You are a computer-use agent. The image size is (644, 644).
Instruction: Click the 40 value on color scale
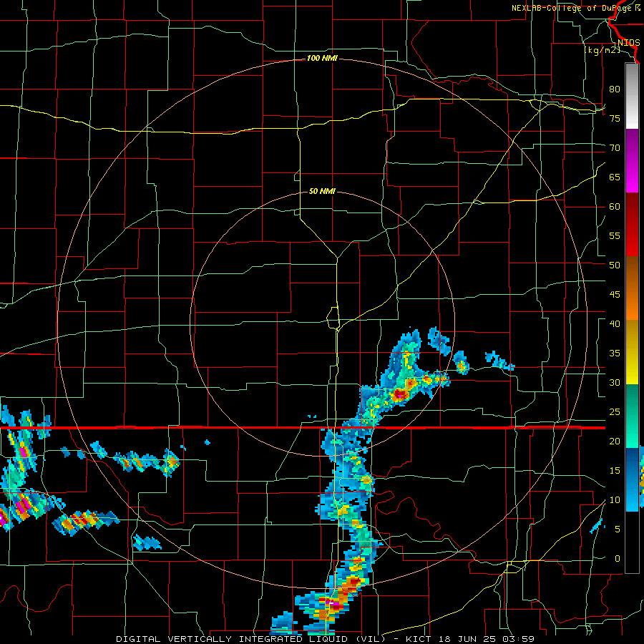[x=615, y=323]
